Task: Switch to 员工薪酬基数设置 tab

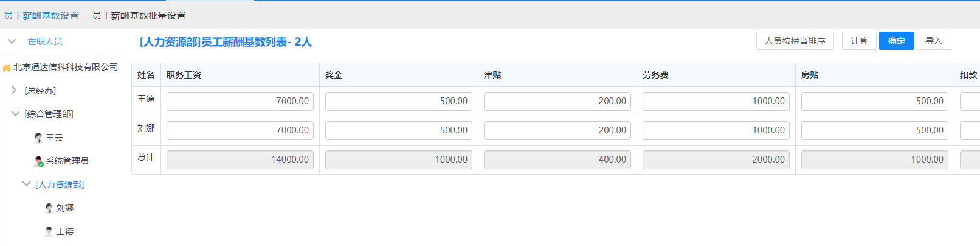Action: (x=41, y=16)
